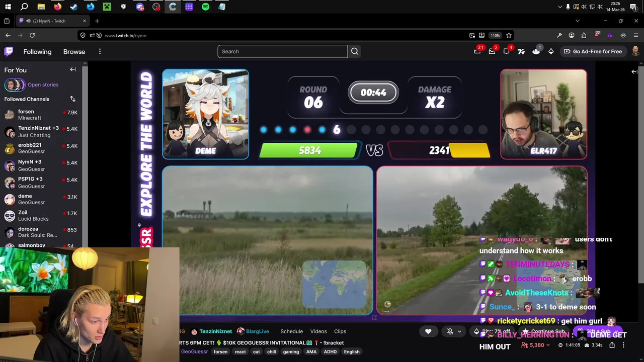
Task: Click the ADHD stream tag
Action: click(330, 351)
